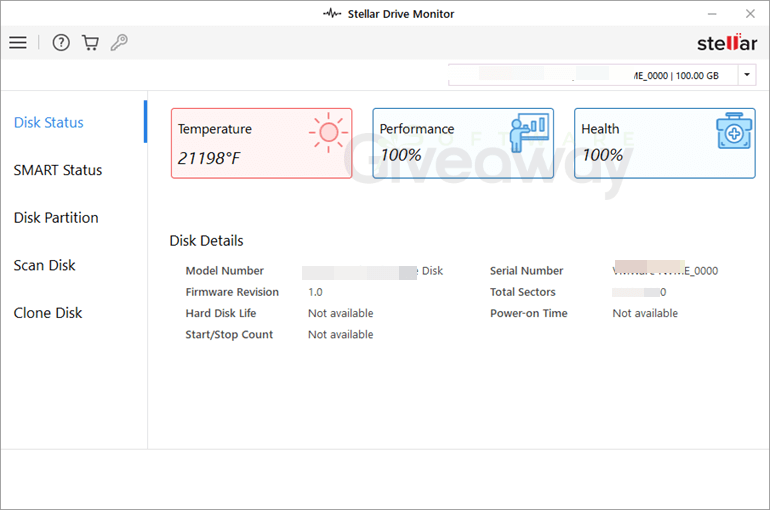Open the Disk Partition tab
This screenshot has width=770, height=510.
pos(56,217)
